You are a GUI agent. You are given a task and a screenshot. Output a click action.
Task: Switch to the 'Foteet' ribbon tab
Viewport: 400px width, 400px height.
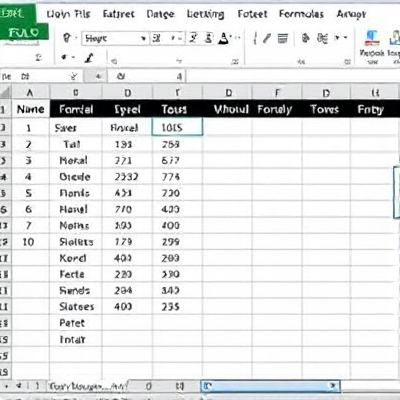252,14
